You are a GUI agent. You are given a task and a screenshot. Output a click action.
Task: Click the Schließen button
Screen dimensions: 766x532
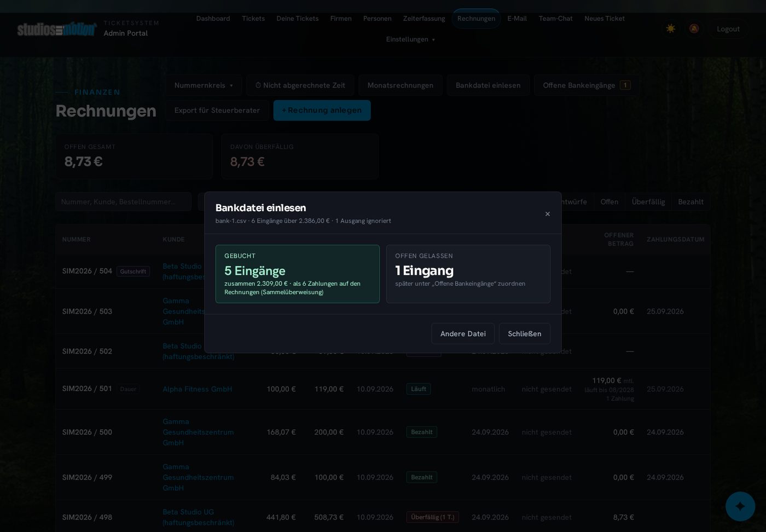tap(525, 334)
